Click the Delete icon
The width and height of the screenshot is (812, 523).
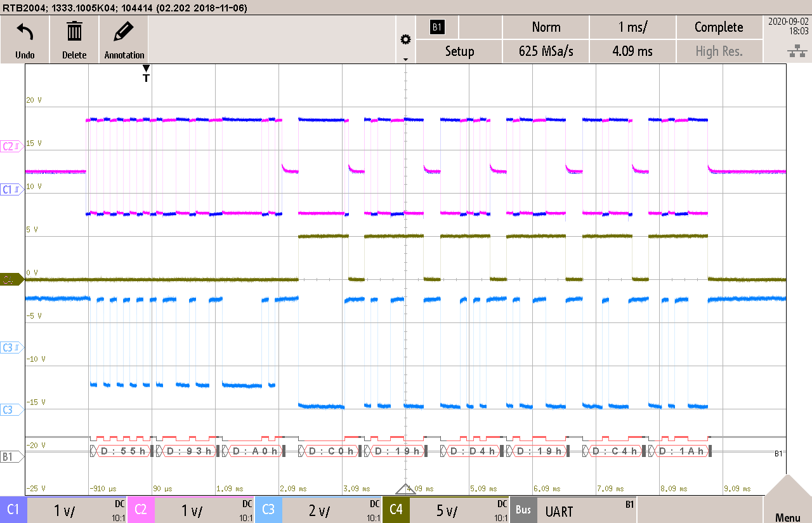click(x=74, y=38)
